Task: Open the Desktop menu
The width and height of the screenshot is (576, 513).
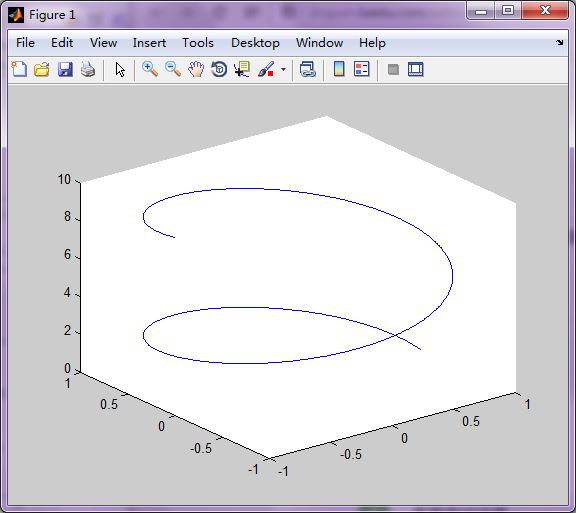Action: click(x=255, y=43)
